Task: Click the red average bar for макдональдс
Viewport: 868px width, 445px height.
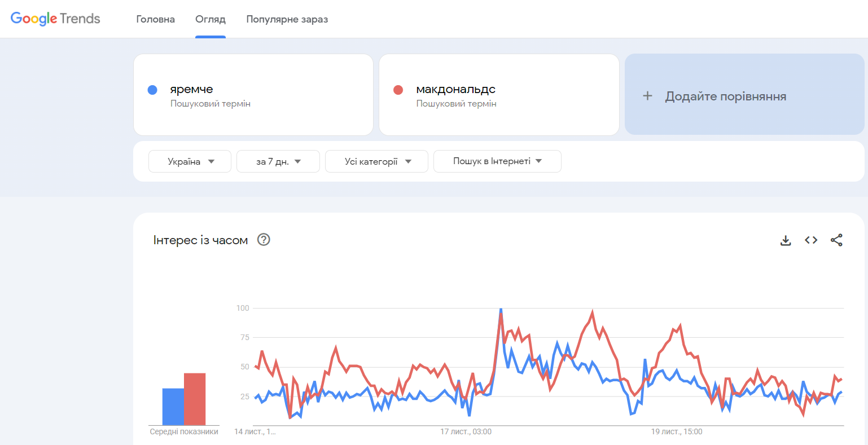Action: (195, 399)
